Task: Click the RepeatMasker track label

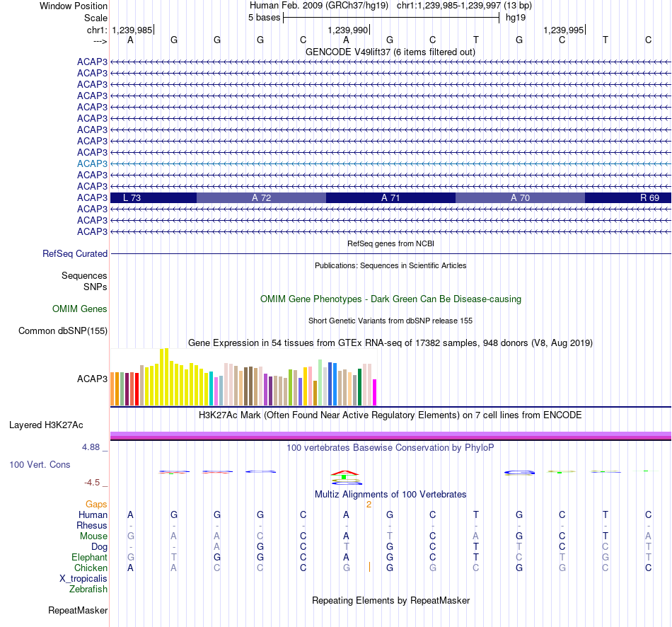Action: [x=78, y=610]
